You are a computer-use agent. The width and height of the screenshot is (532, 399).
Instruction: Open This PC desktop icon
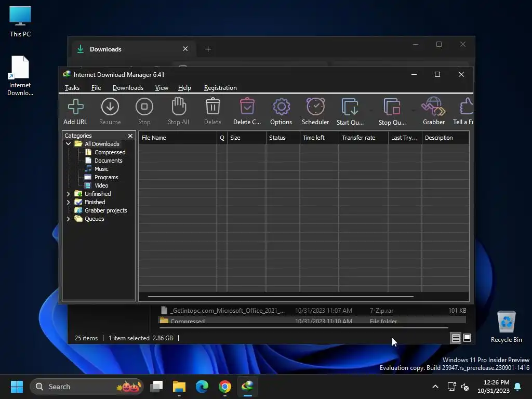pos(20,22)
